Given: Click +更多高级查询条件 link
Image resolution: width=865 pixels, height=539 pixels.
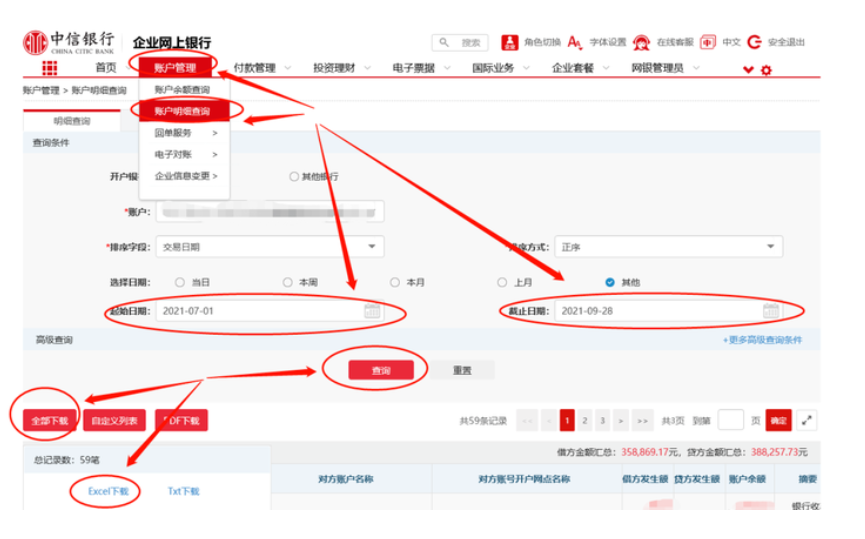Looking at the screenshot, I should (x=762, y=340).
